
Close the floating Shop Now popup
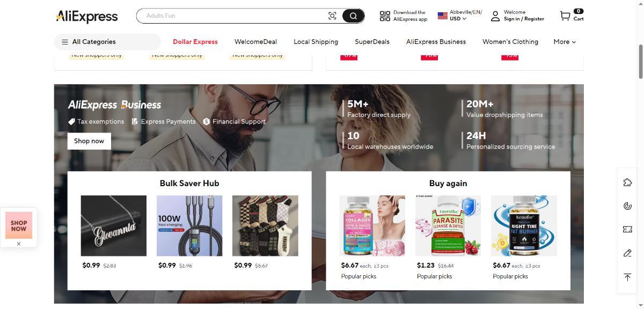coord(19,244)
